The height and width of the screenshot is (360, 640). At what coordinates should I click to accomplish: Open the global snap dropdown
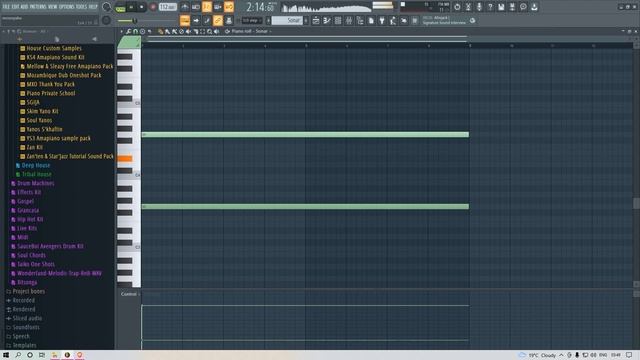point(251,20)
